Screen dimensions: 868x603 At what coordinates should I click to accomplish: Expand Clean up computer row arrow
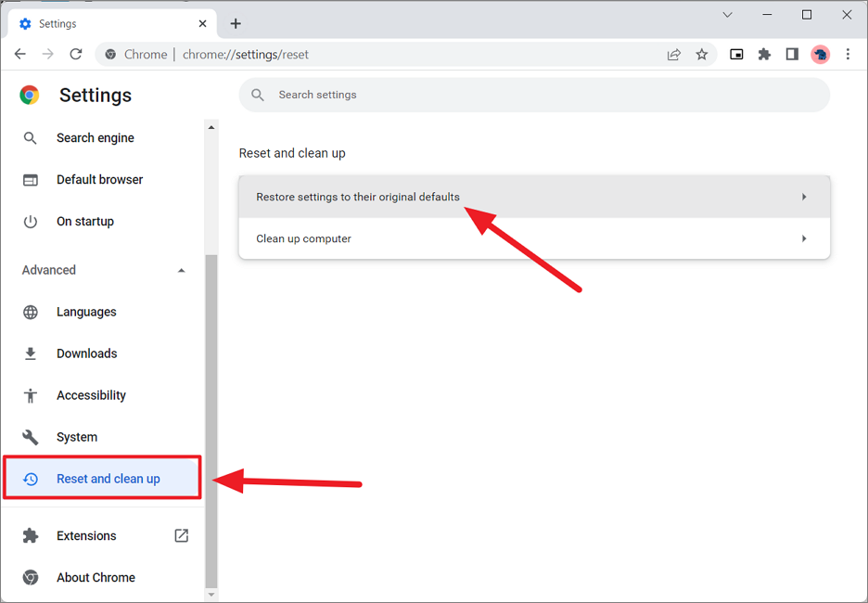[x=803, y=238]
